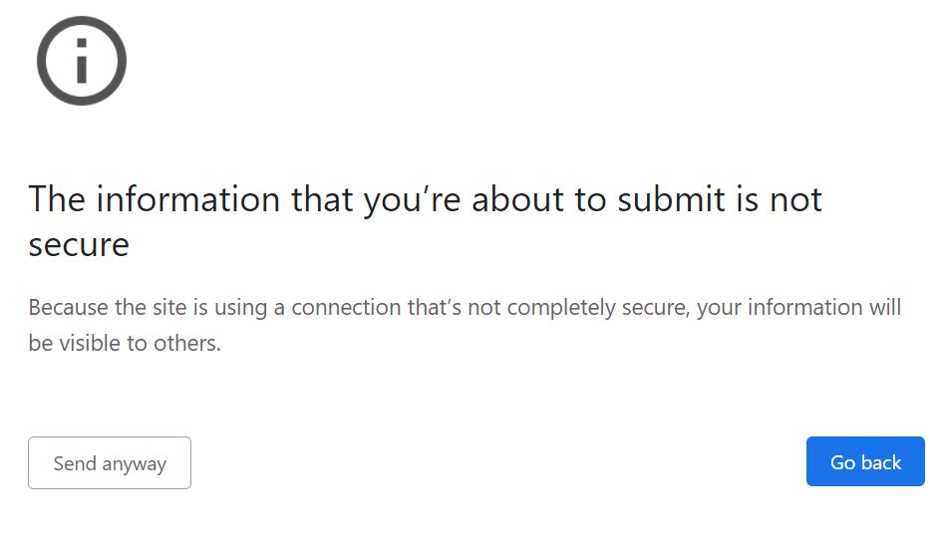
Task: Submit the form using Send anyway
Action: tap(110, 463)
